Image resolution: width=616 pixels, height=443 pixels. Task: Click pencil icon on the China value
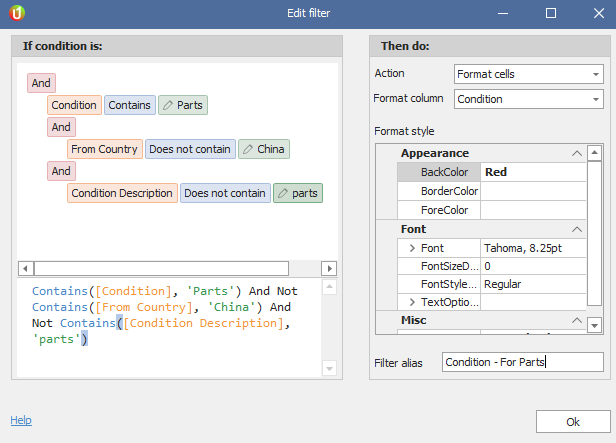tap(248, 149)
